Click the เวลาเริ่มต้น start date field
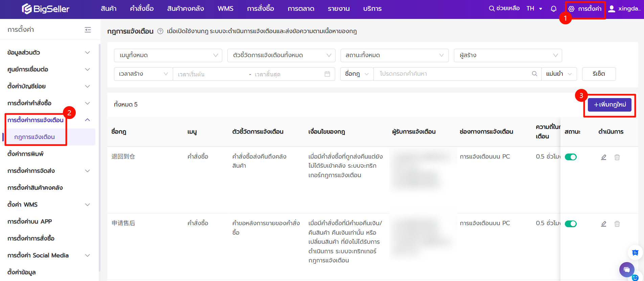This screenshot has width=644, height=281. tap(210, 74)
